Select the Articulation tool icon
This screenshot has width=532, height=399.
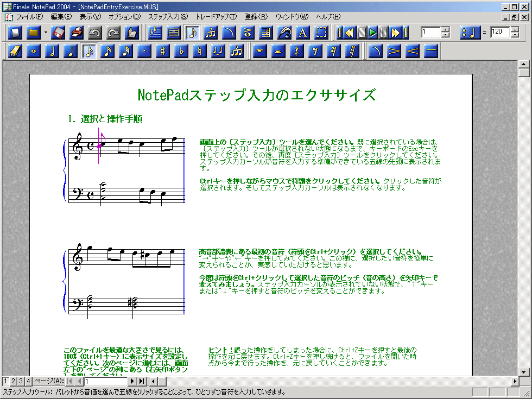248,33
